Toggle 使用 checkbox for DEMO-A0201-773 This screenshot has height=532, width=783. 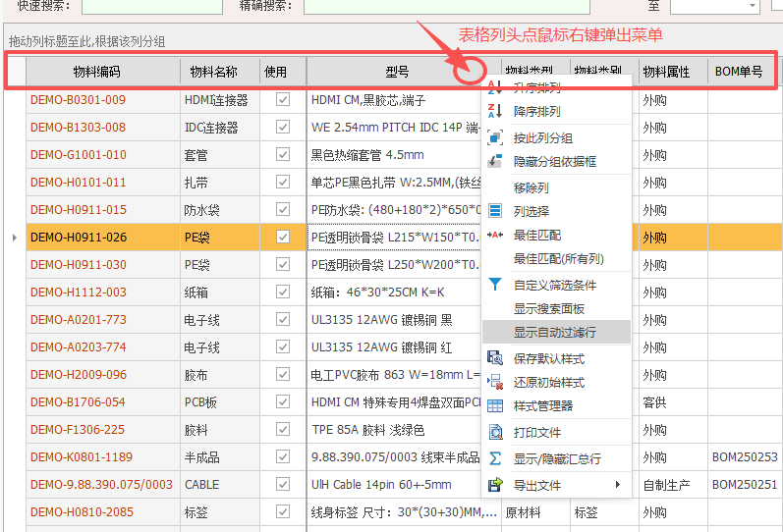(x=283, y=319)
